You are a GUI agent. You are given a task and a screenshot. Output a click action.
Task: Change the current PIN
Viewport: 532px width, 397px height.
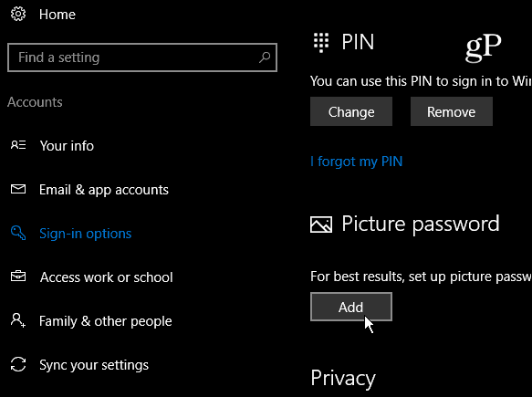pos(351,111)
